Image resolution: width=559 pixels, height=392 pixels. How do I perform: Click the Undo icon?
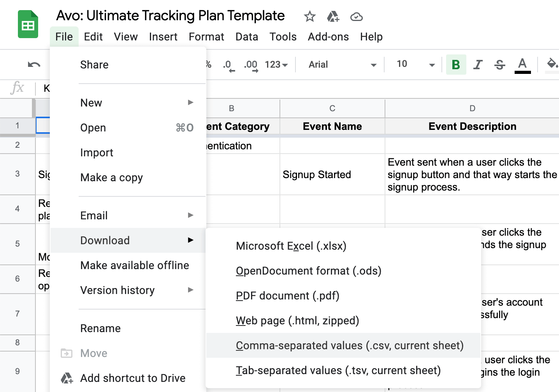click(33, 65)
